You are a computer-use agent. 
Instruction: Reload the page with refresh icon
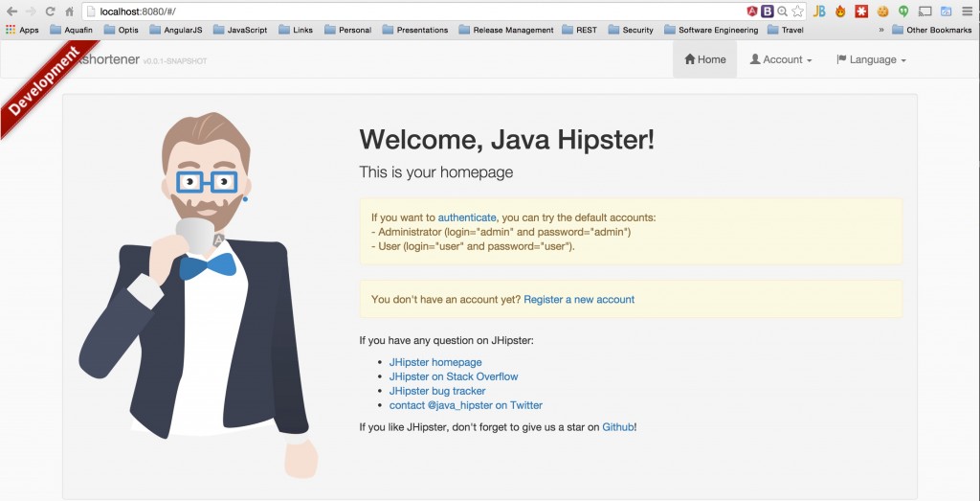[x=50, y=11]
